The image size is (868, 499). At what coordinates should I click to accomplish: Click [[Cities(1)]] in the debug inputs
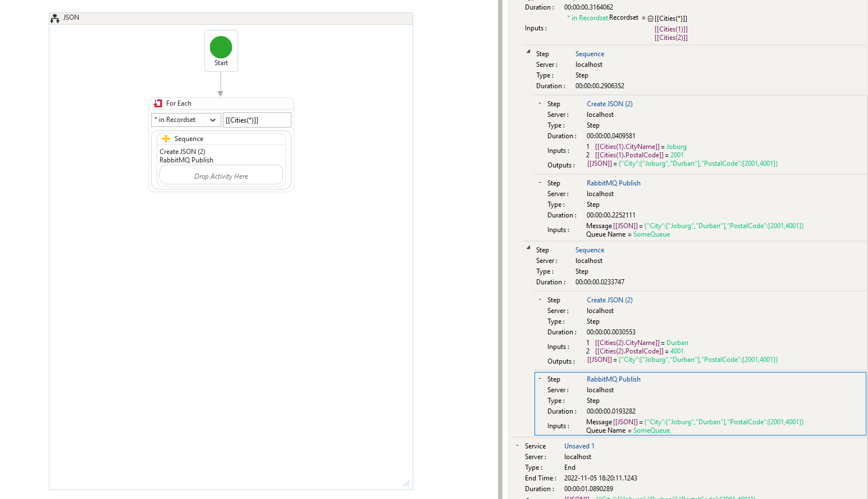671,29
